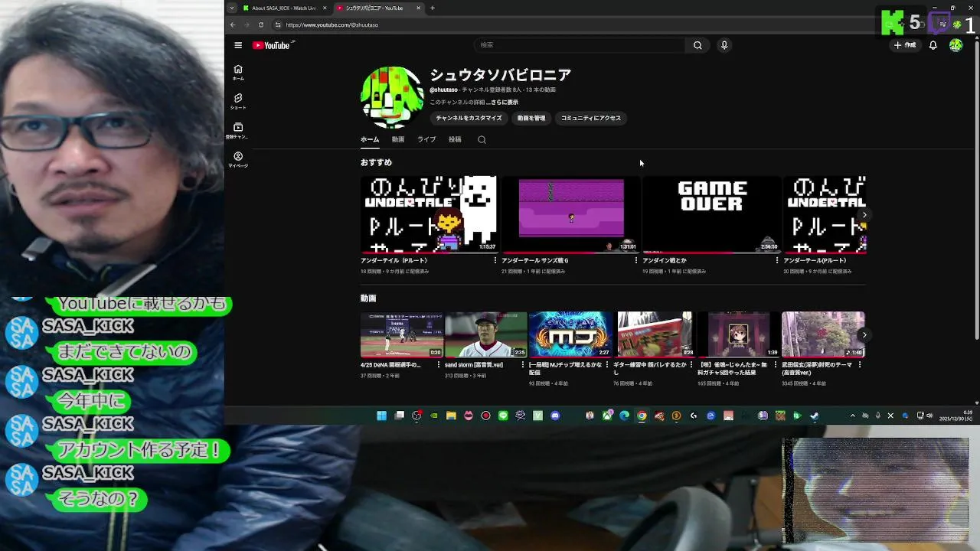This screenshot has width=980, height=551.
Task: Open the purple サンズ戦 video thumbnail
Action: 570,214
